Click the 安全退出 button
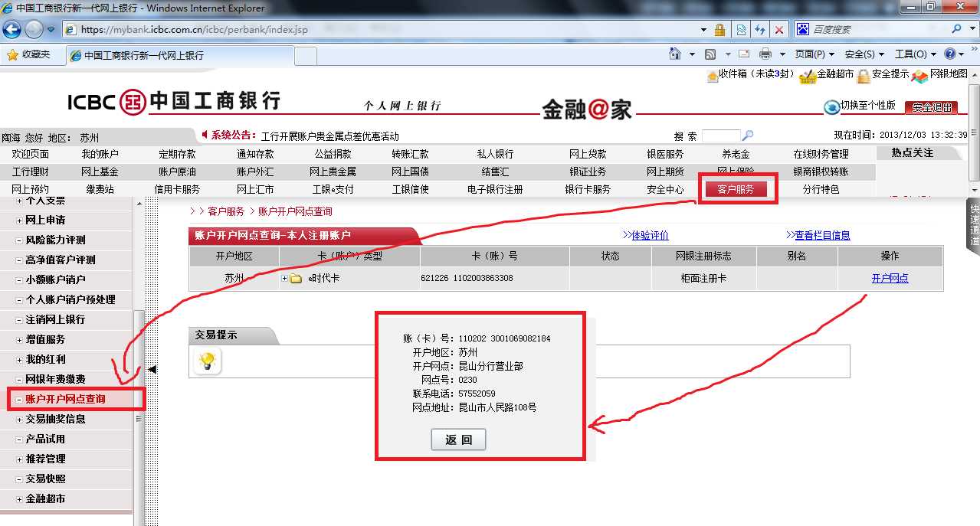980x526 pixels. click(x=931, y=108)
